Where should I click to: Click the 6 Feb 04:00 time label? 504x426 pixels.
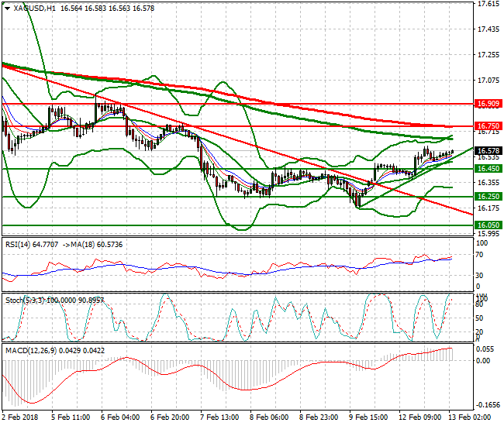[120, 417]
